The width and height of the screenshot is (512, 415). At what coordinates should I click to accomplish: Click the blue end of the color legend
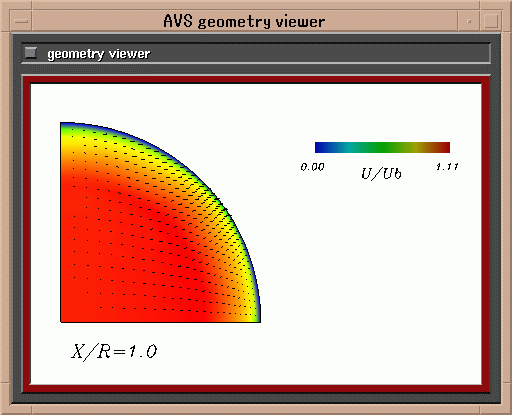[321, 147]
